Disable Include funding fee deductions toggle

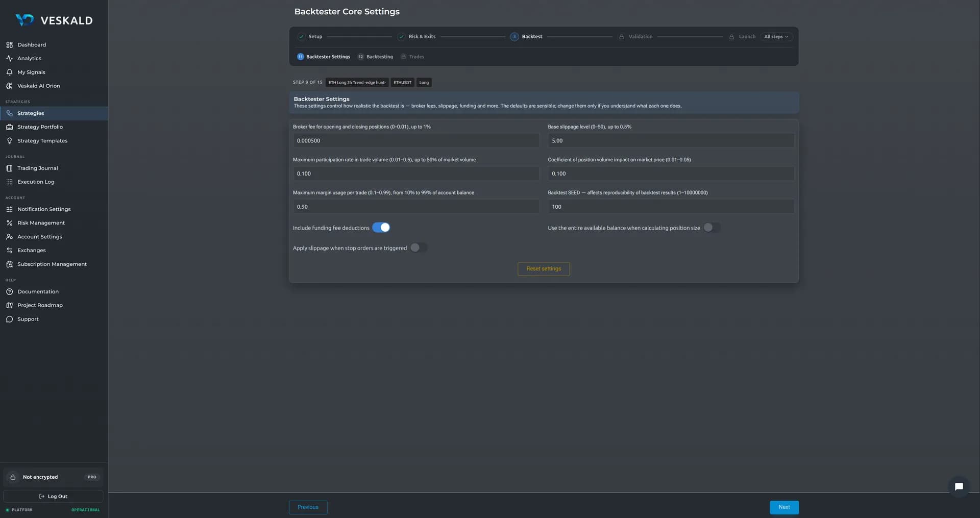pos(381,228)
